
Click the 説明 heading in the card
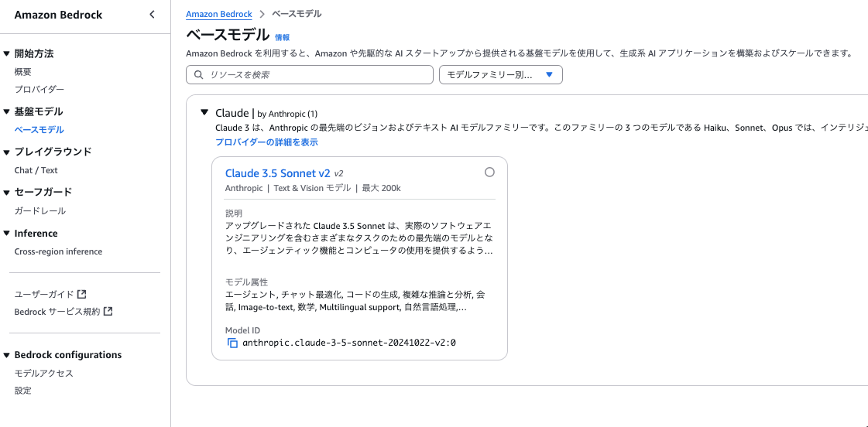point(234,213)
